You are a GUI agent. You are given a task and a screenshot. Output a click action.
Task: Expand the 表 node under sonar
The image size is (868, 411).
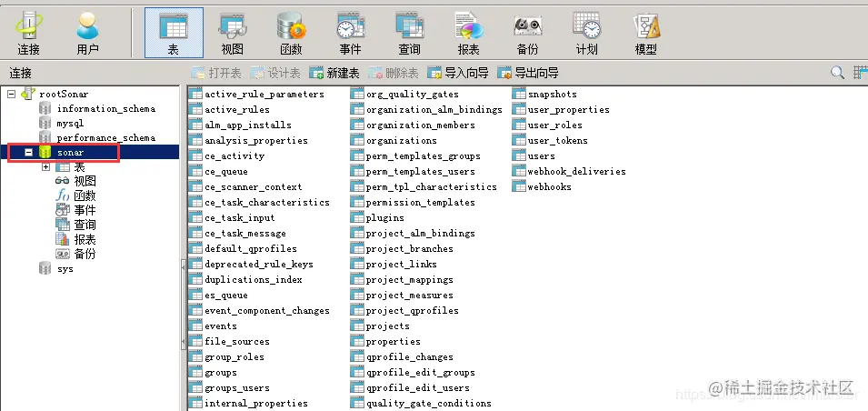pos(46,166)
